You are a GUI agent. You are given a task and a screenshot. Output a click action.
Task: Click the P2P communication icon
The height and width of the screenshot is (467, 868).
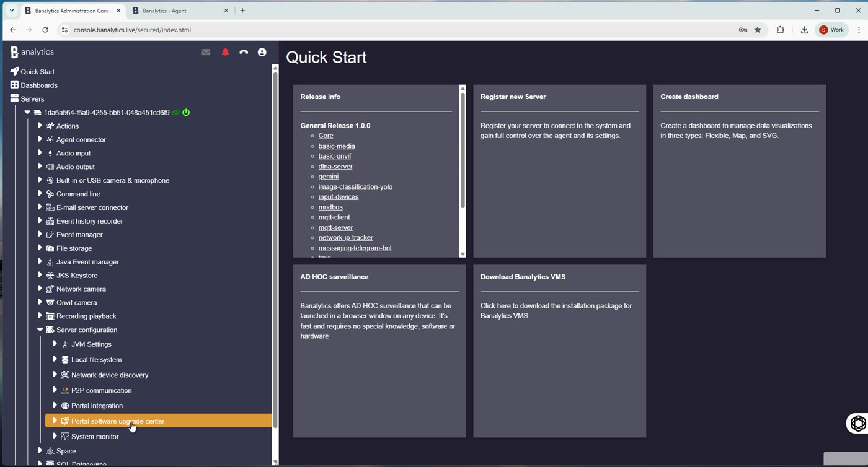coord(65,390)
